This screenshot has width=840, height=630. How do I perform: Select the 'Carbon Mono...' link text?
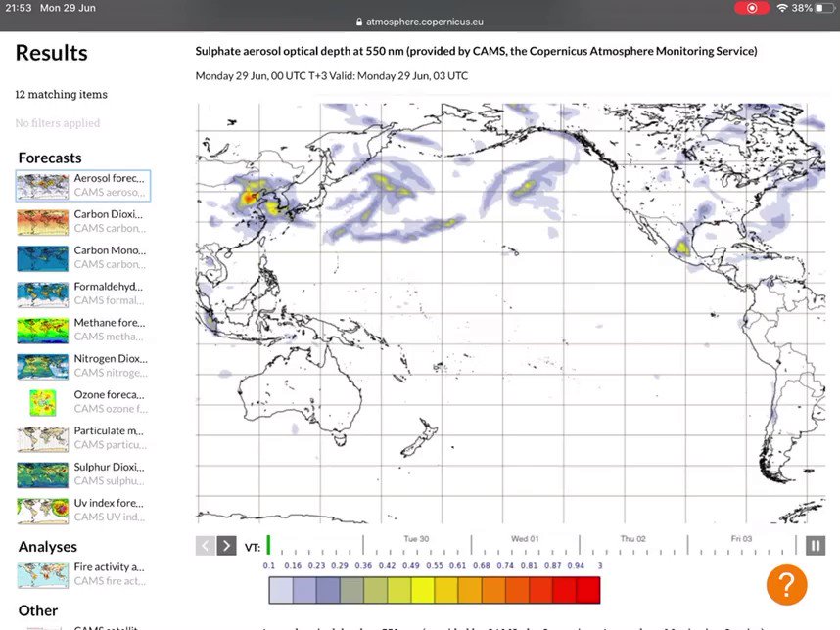(110, 250)
